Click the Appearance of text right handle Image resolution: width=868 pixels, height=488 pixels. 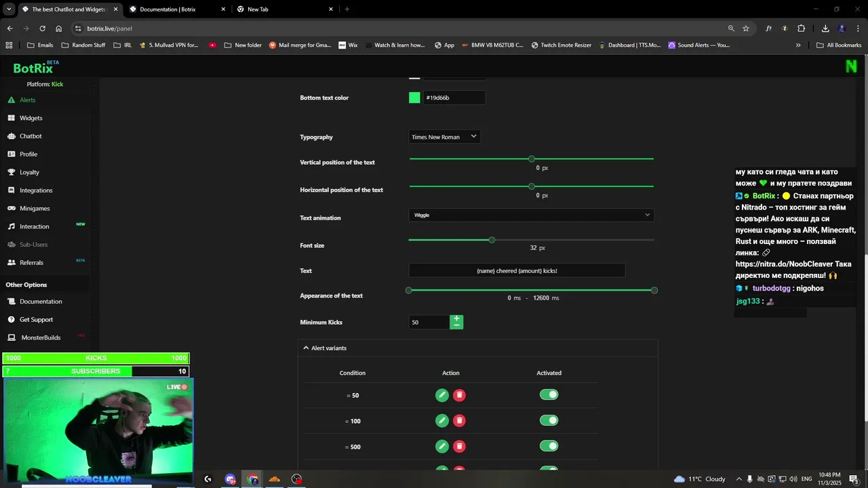pyautogui.click(x=654, y=290)
